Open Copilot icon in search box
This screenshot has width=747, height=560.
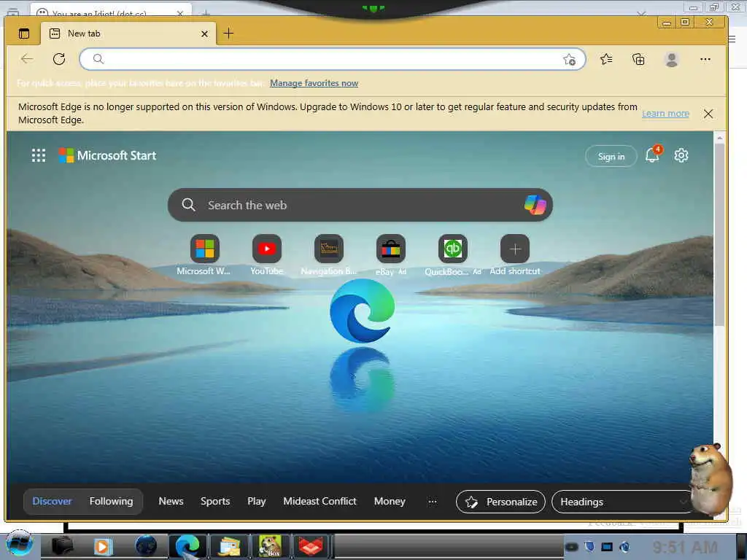535,205
